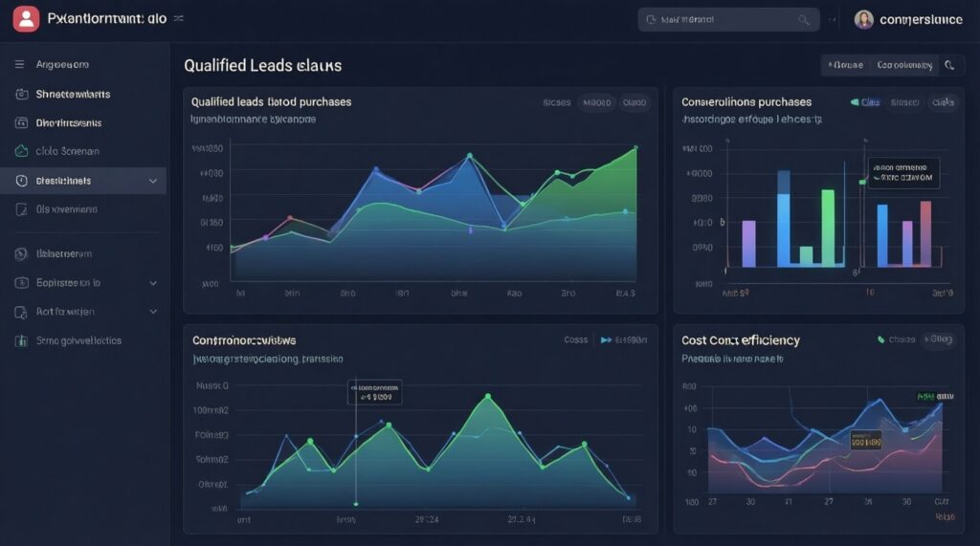Click the Shnectowrlarits sidebar icon
The width and height of the screenshot is (980, 546).
tap(22, 95)
